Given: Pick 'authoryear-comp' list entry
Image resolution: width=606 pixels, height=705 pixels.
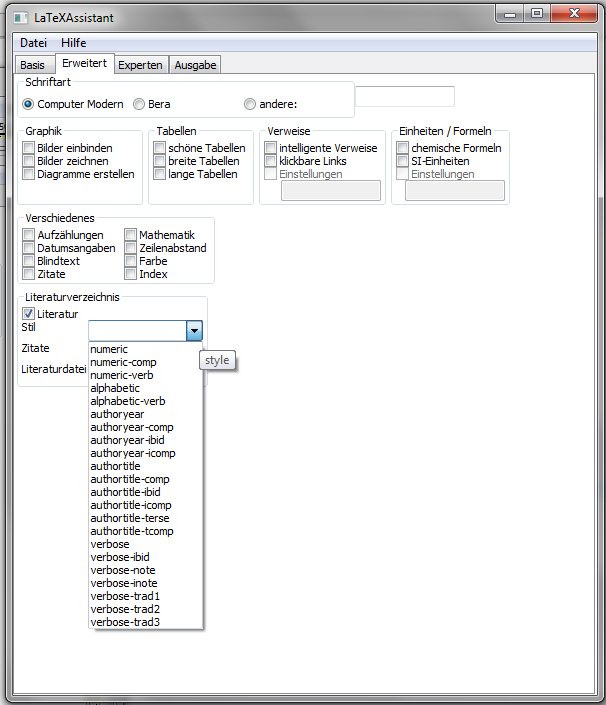Looking at the screenshot, I should 146,428.
